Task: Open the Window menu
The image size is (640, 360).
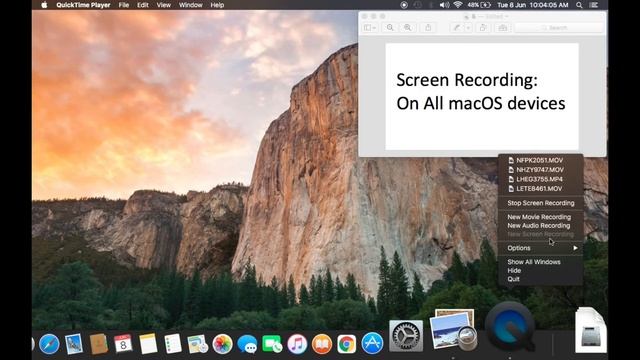Action: tap(191, 5)
